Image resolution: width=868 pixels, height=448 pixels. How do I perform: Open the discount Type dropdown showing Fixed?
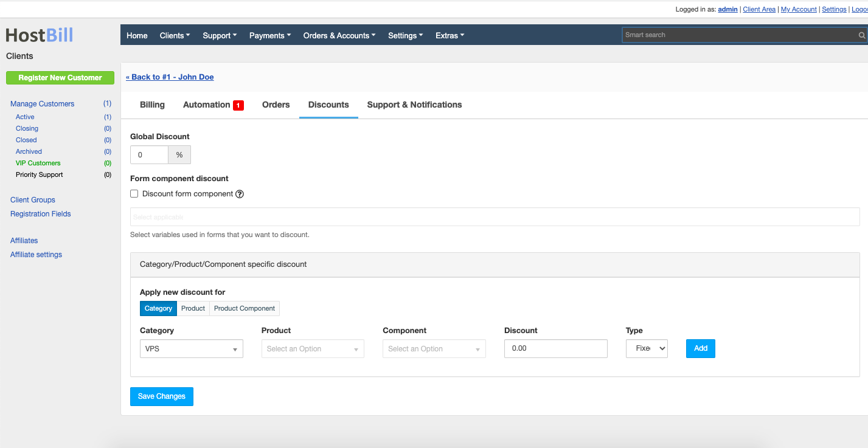646,348
